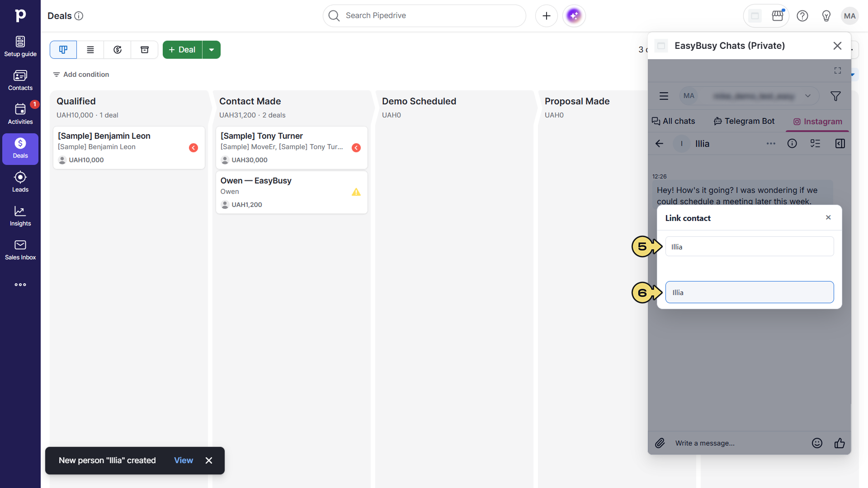
Task: Open the help question mark icon
Action: (x=802, y=16)
